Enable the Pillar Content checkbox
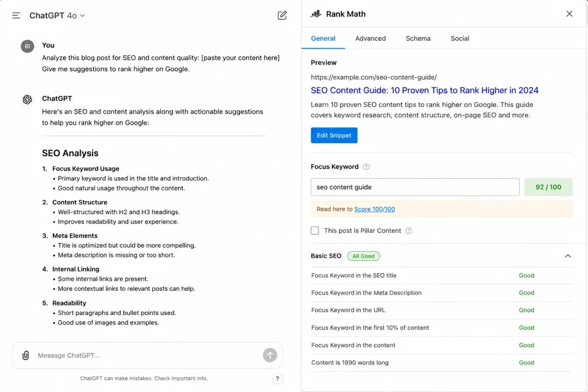The height and width of the screenshot is (392, 588). tap(315, 231)
